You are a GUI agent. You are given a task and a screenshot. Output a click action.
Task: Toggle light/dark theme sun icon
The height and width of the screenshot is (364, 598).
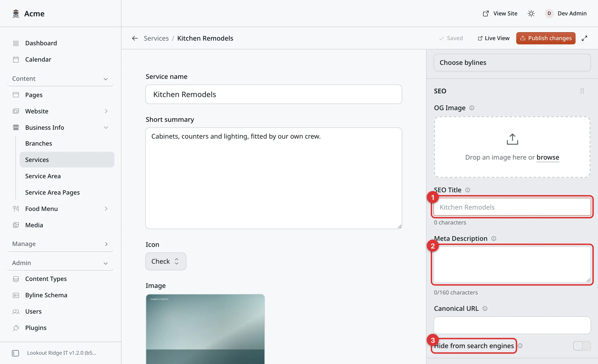click(531, 14)
